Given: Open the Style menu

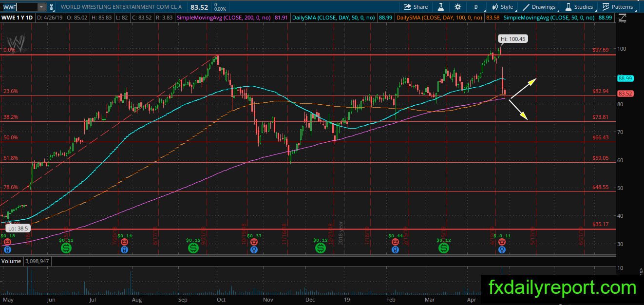Looking at the screenshot, I should coord(502,7).
